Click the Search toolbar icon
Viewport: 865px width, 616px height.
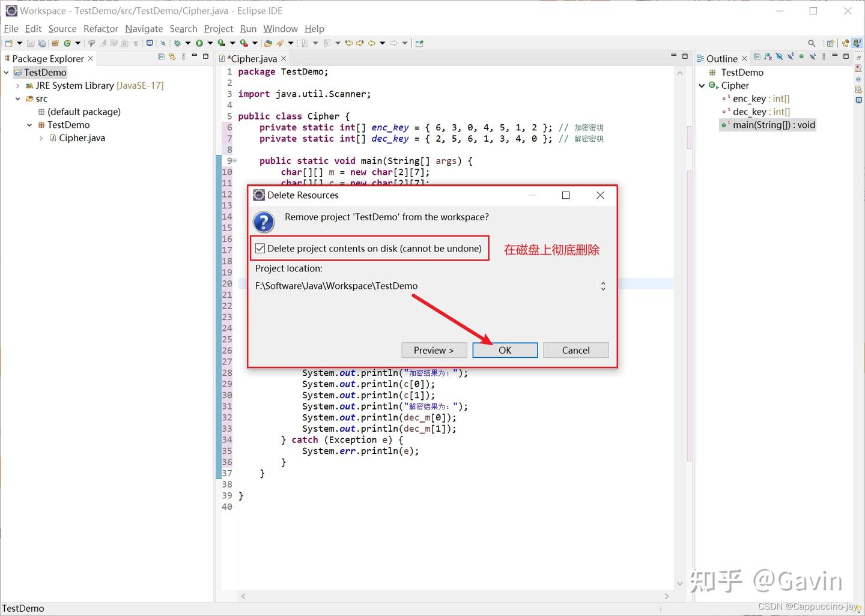point(812,43)
